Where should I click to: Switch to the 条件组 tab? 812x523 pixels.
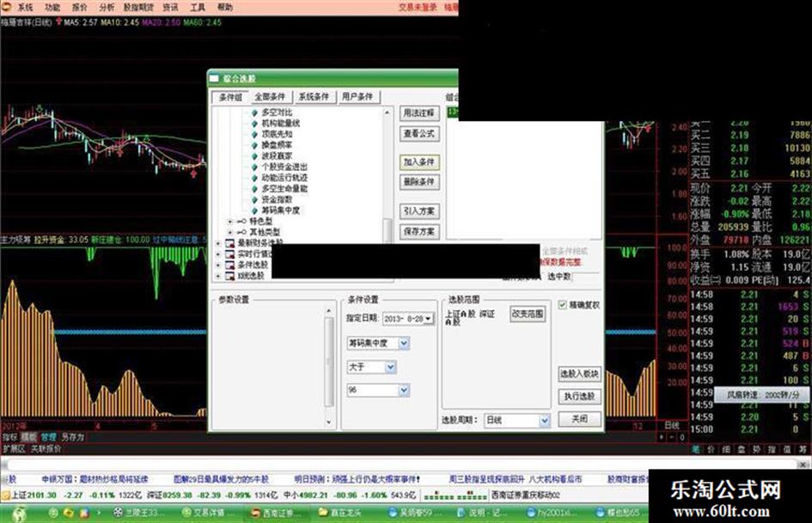pos(229,97)
